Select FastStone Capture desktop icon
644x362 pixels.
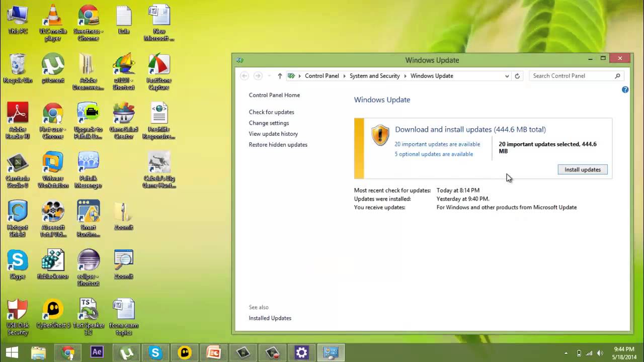click(159, 72)
